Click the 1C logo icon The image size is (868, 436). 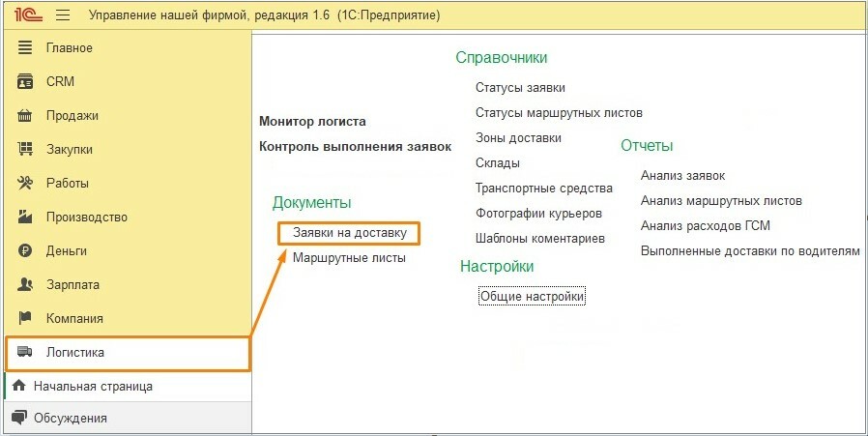[29, 15]
